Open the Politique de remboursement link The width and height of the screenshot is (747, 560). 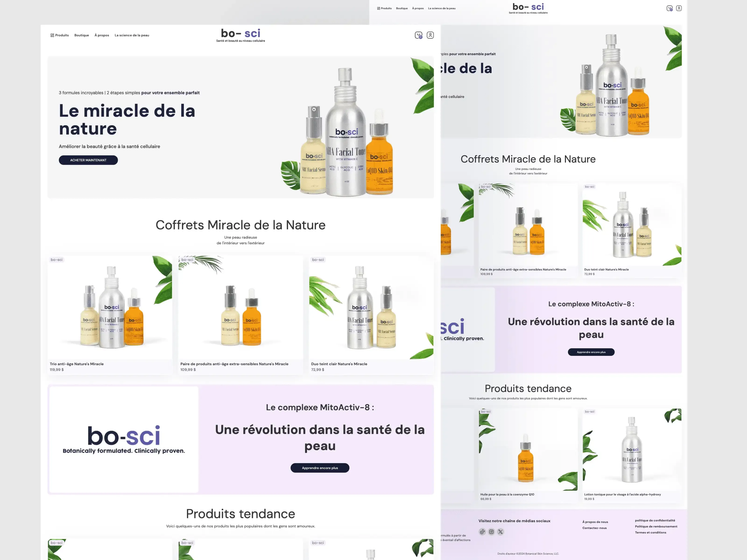point(656,526)
